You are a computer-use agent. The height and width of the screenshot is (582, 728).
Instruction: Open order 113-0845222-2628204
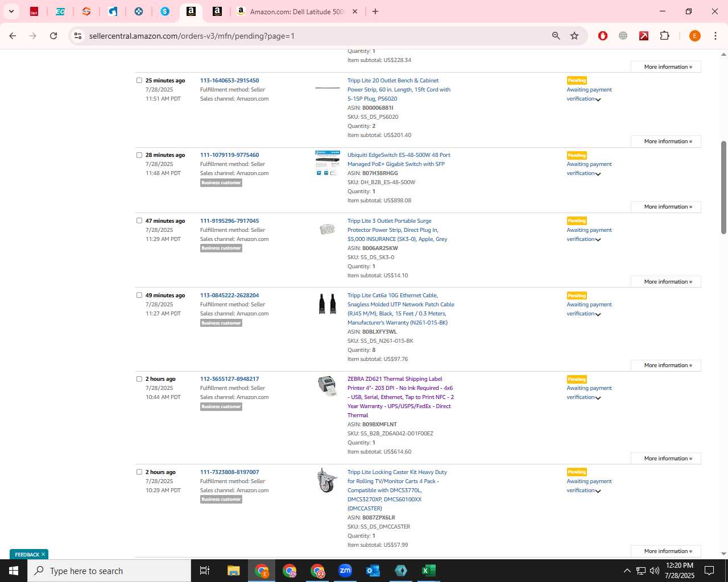(x=229, y=295)
